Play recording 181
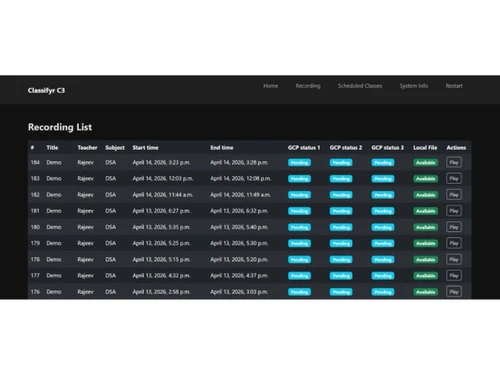The height and width of the screenshot is (375, 500). [454, 211]
